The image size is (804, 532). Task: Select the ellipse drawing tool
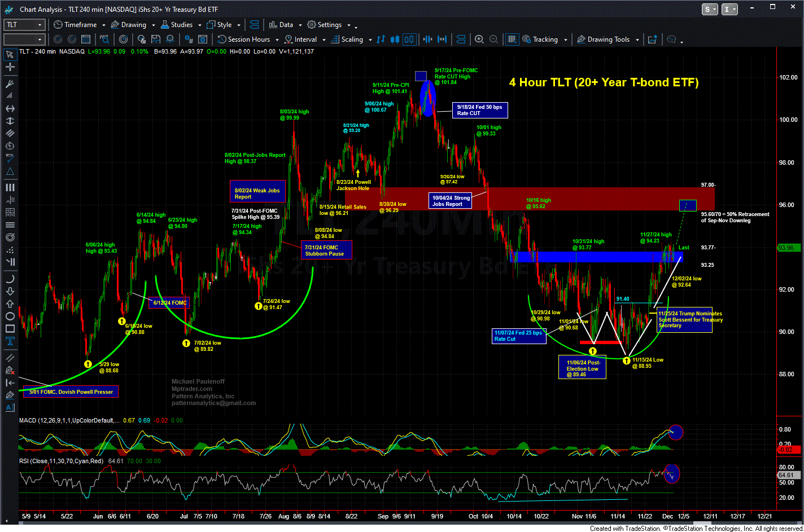(10, 316)
